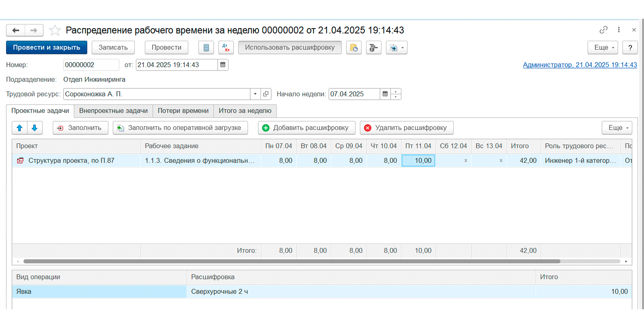Decrease the Начало недели date with down stepper
The image size is (644, 328).
396,97
